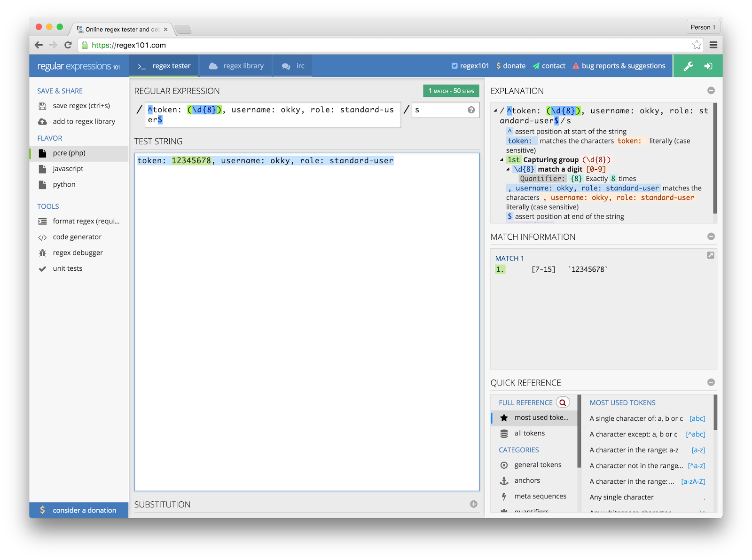Click the save regex floppy disk icon

(42, 106)
